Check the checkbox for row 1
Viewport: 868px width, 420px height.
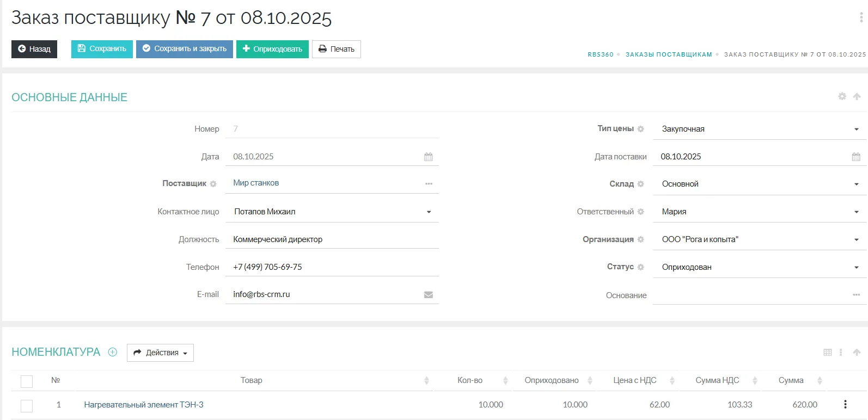[x=27, y=405]
